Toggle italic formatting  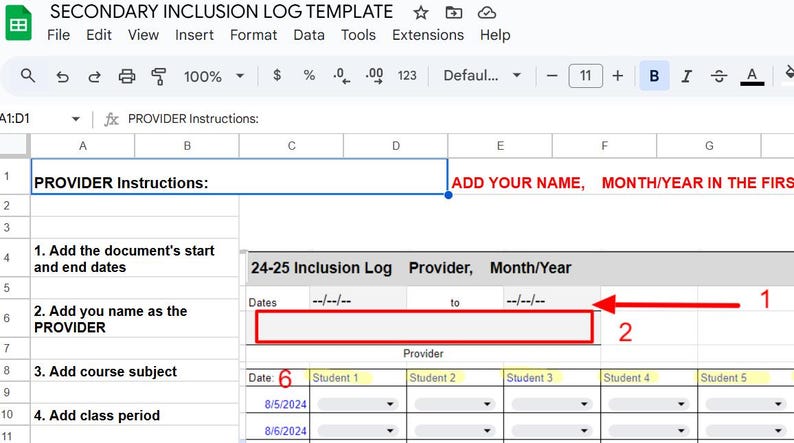pyautogui.click(x=686, y=76)
